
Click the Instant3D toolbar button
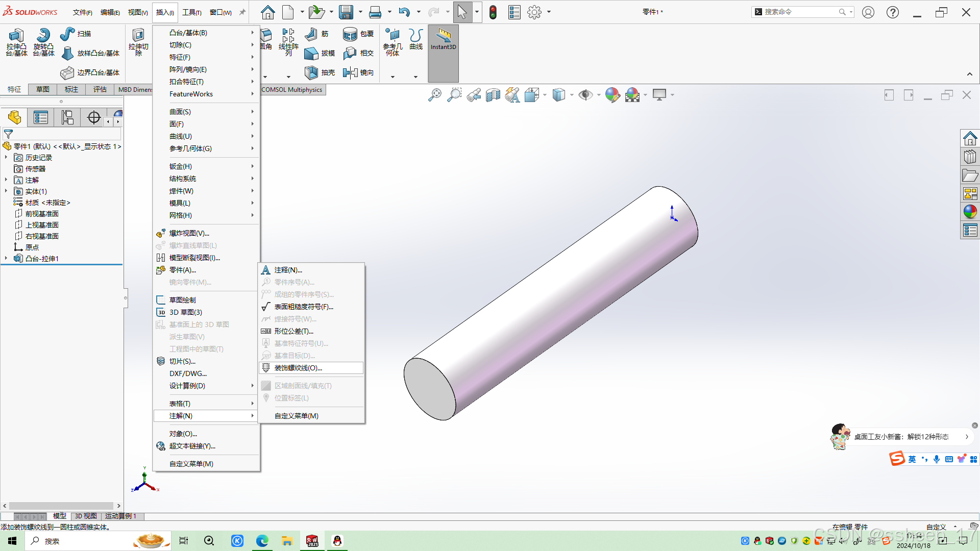click(x=443, y=40)
